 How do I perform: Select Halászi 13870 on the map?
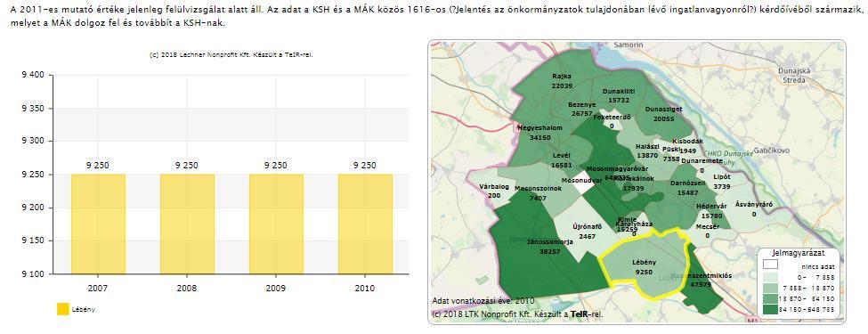click(647, 151)
